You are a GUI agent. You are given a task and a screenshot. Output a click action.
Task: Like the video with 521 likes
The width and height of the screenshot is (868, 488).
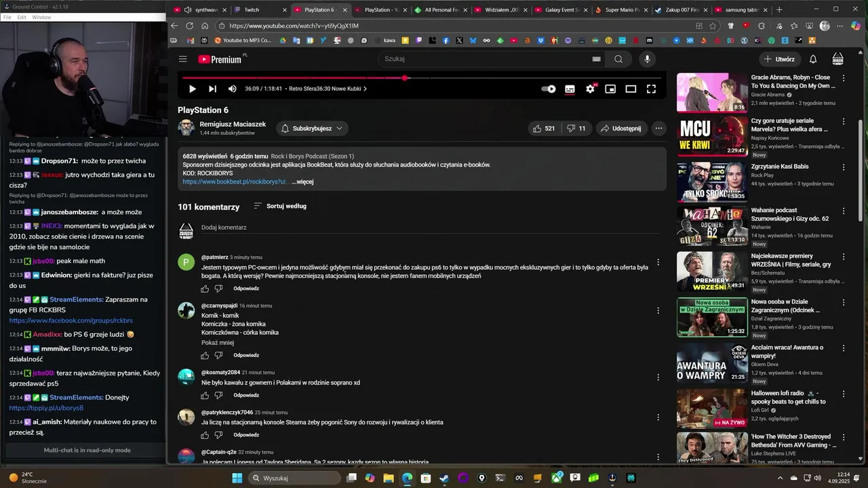[544, 128]
